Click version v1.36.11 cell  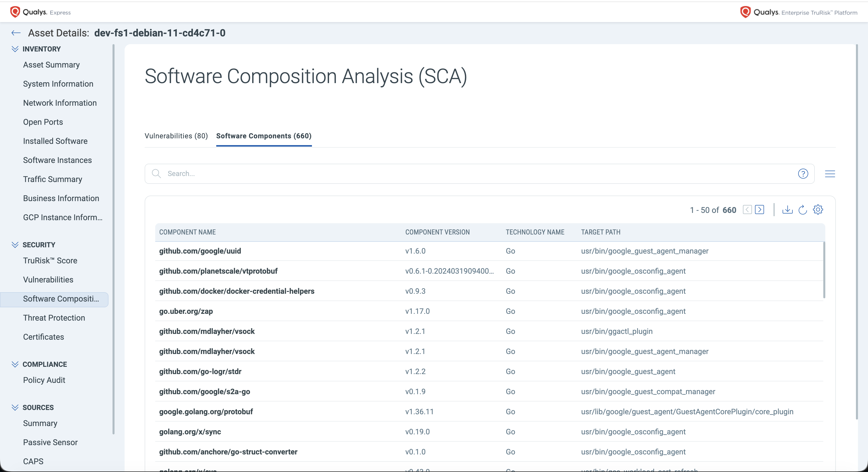click(419, 412)
